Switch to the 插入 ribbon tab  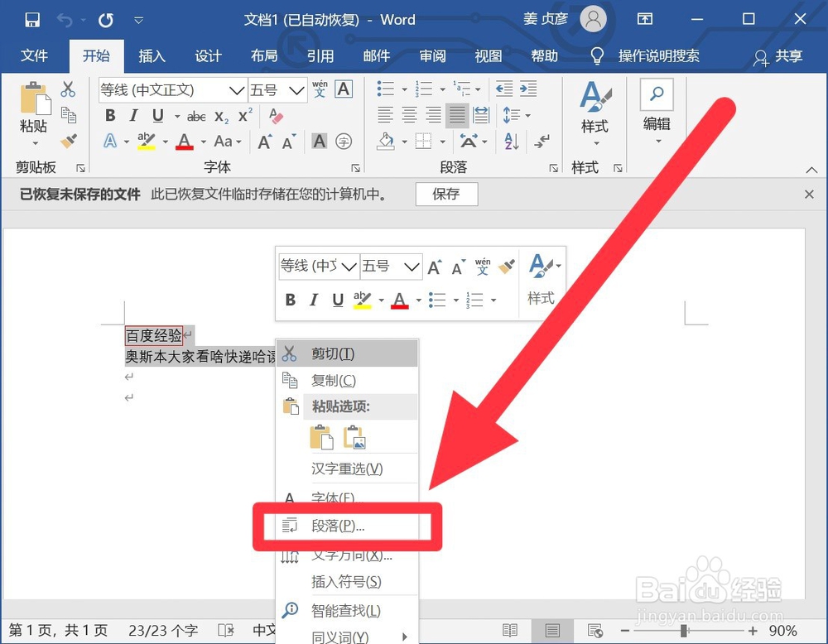click(151, 56)
